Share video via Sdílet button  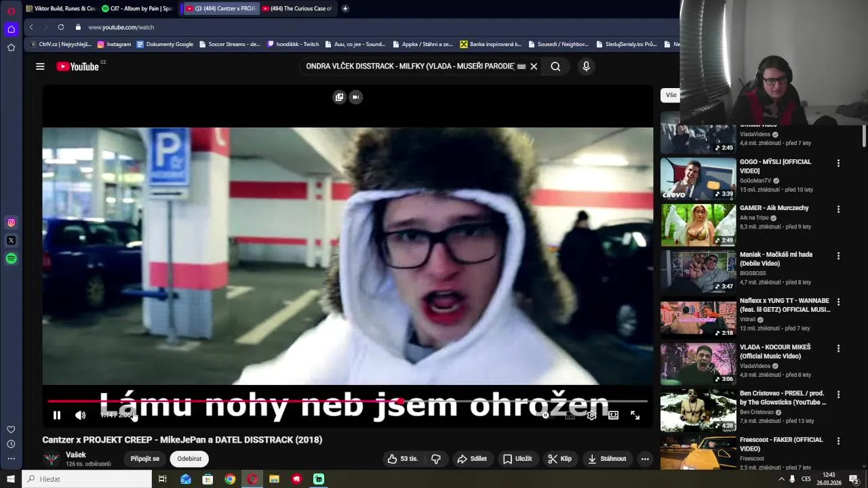[x=472, y=459]
